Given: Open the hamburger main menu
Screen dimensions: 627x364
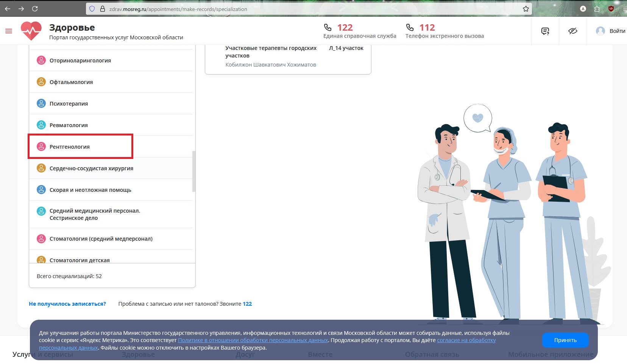Looking at the screenshot, I should [x=9, y=31].
